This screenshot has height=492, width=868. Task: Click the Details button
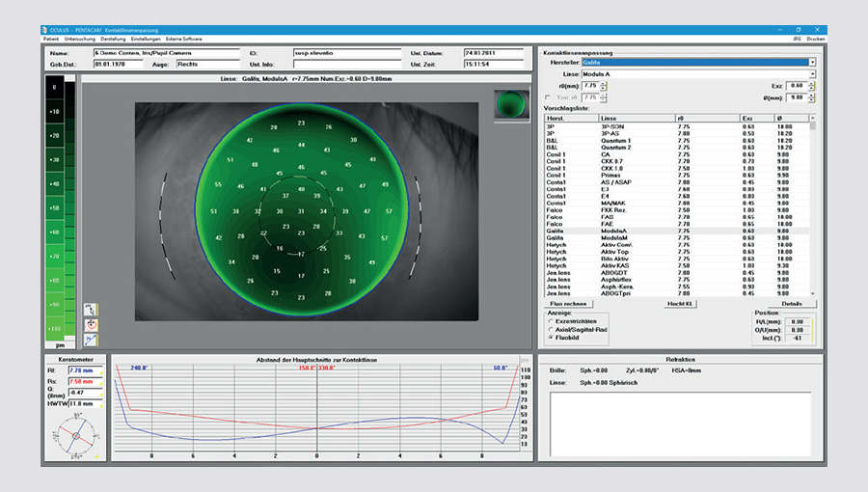(792, 303)
